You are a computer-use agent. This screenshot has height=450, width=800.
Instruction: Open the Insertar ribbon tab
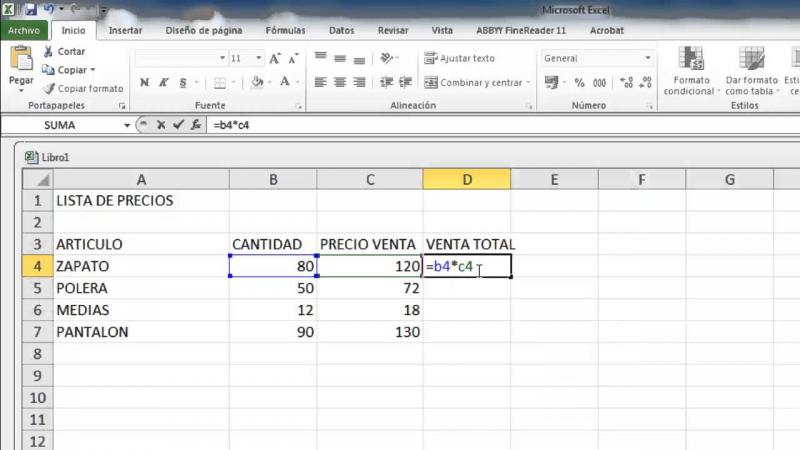click(x=125, y=31)
